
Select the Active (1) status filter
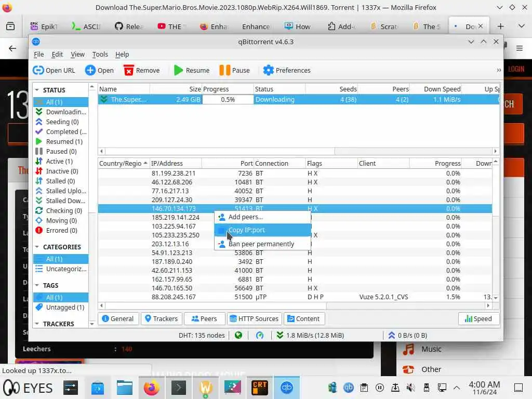click(61, 161)
